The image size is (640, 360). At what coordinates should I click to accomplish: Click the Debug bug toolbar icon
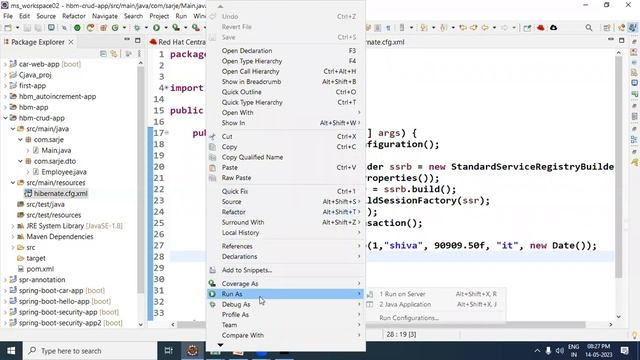pyautogui.click(x=137, y=28)
